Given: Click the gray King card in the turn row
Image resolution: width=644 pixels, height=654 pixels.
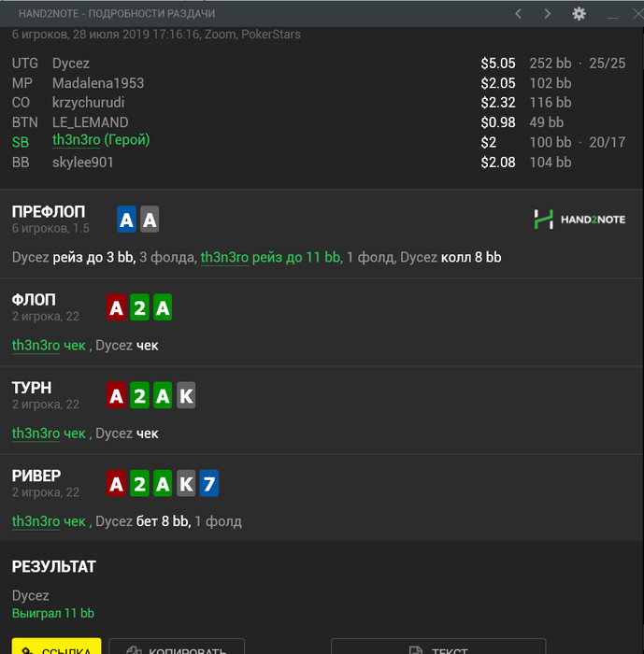Looking at the screenshot, I should tap(186, 396).
